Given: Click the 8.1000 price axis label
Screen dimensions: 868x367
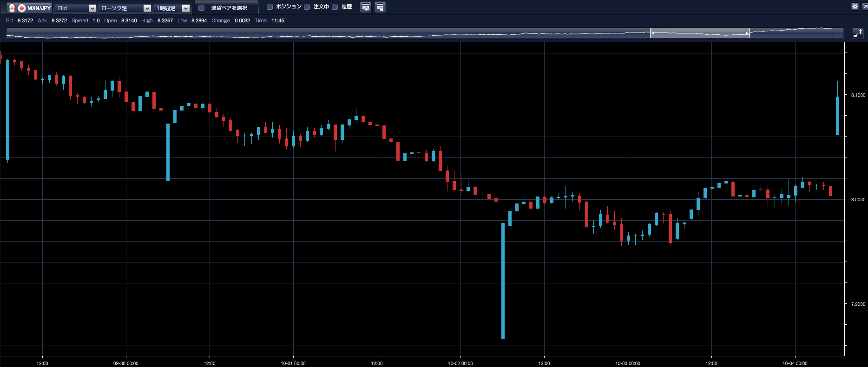Looking at the screenshot, I should click(x=858, y=95).
